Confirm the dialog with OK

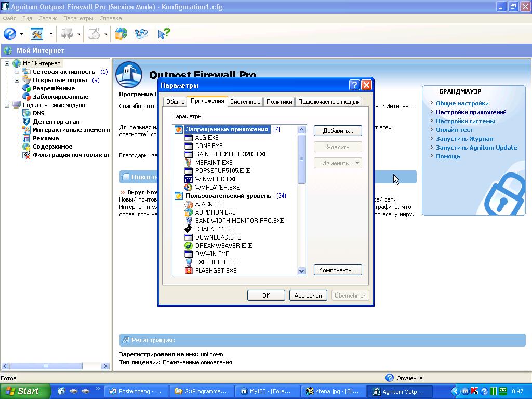click(267, 296)
